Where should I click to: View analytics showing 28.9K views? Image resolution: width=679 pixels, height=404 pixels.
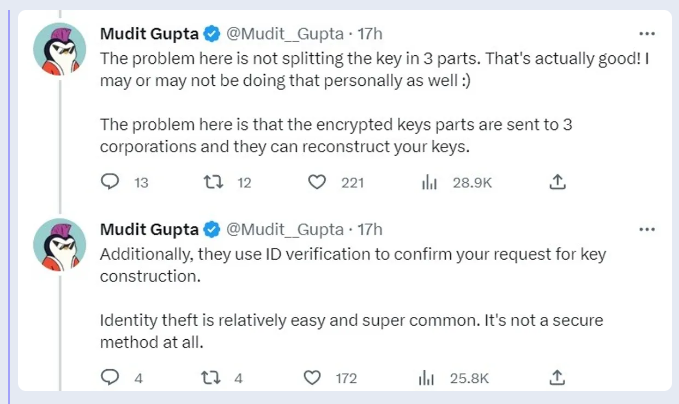(429, 183)
